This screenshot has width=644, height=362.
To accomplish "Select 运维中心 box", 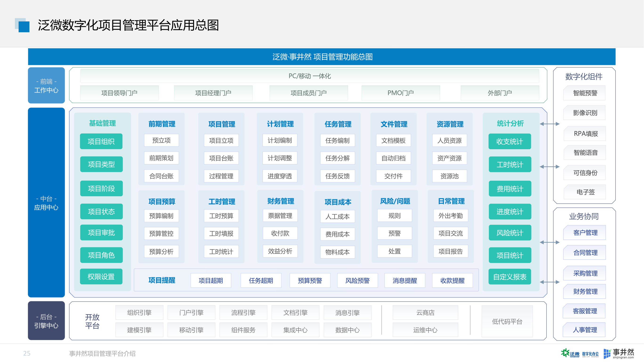I will pyautogui.click(x=425, y=330).
